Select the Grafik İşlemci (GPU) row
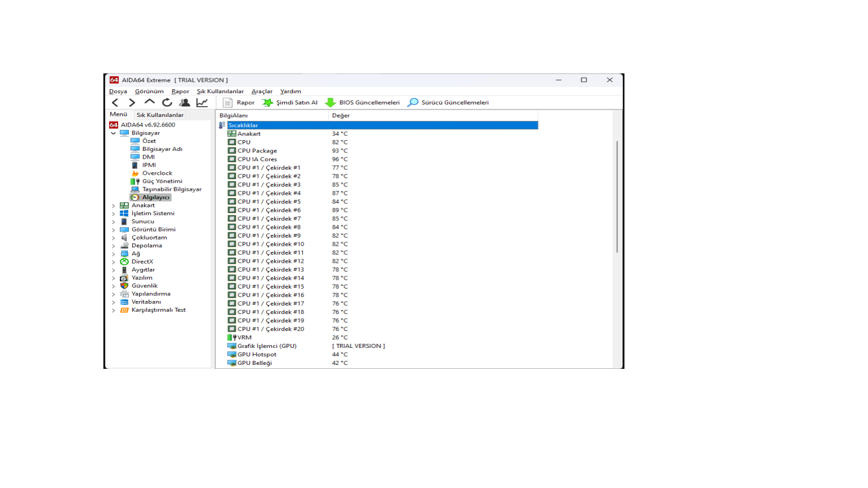Screen dimensions: 868x488 [x=378, y=346]
